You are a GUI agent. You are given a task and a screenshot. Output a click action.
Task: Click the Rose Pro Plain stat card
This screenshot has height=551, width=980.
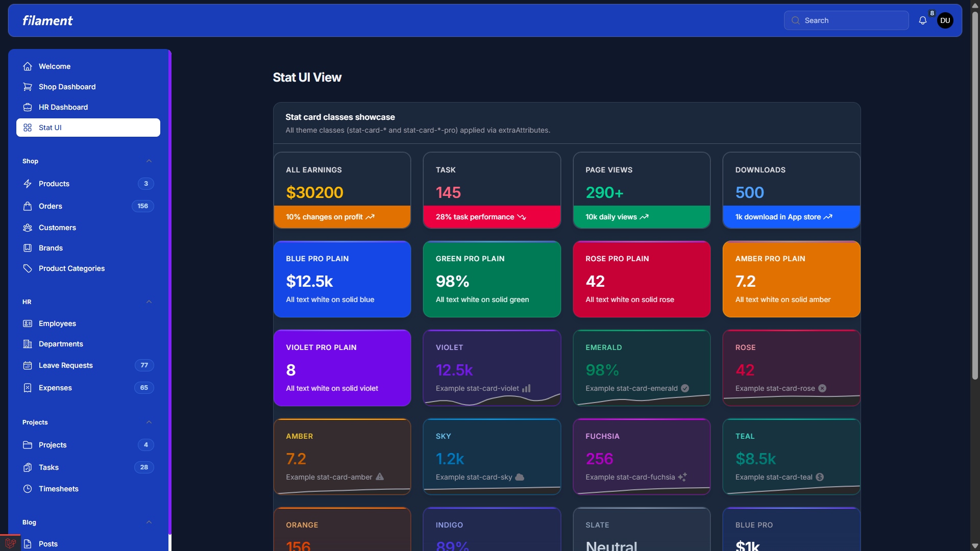click(642, 279)
